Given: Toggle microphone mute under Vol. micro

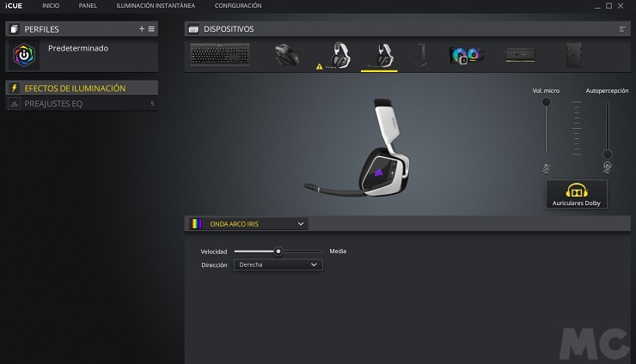Looking at the screenshot, I should 546,168.
